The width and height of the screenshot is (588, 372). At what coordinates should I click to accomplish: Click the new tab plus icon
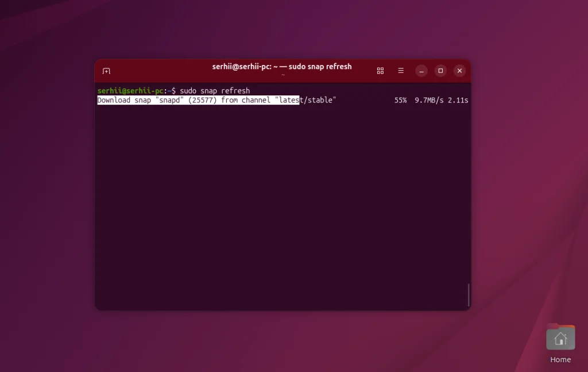pos(106,70)
